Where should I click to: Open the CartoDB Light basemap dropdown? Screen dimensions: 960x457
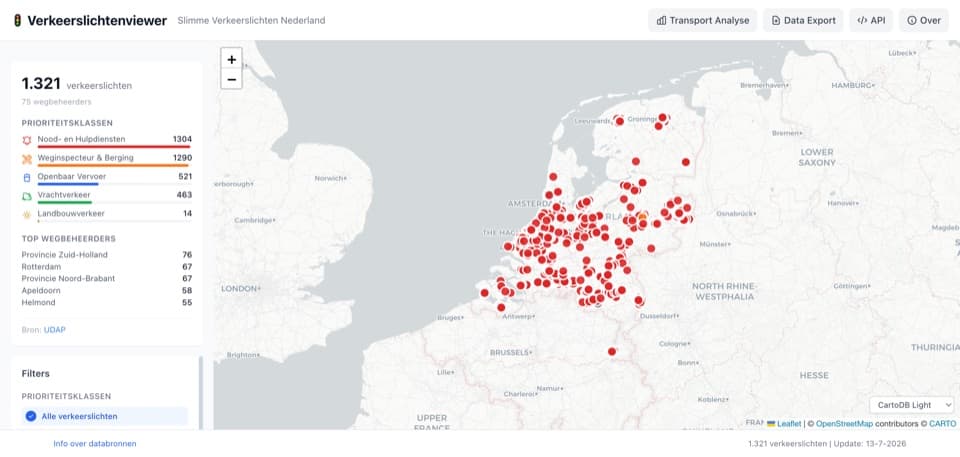(x=912, y=405)
